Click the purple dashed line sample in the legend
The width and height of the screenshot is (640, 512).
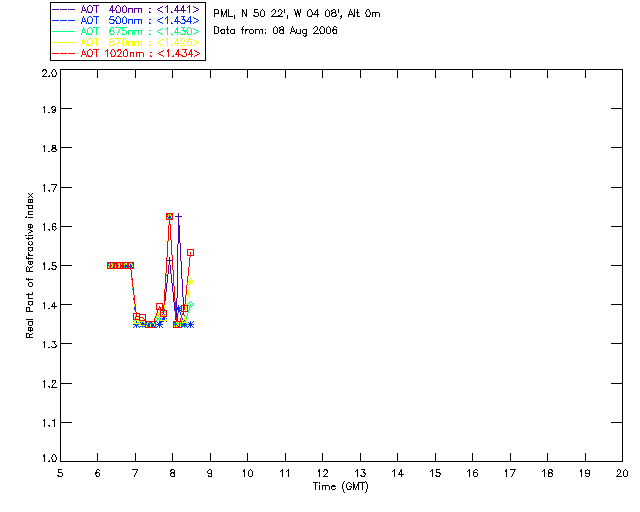64,9
